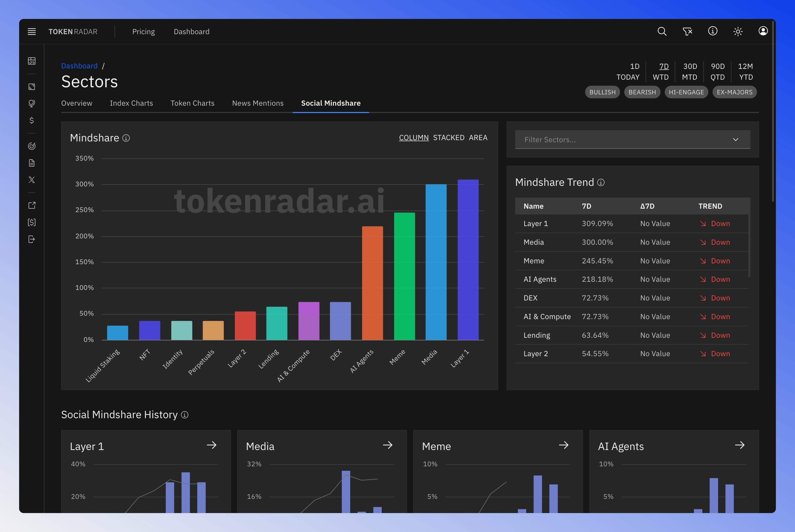
Task: Toggle the BULLISH filter chip
Action: [602, 92]
